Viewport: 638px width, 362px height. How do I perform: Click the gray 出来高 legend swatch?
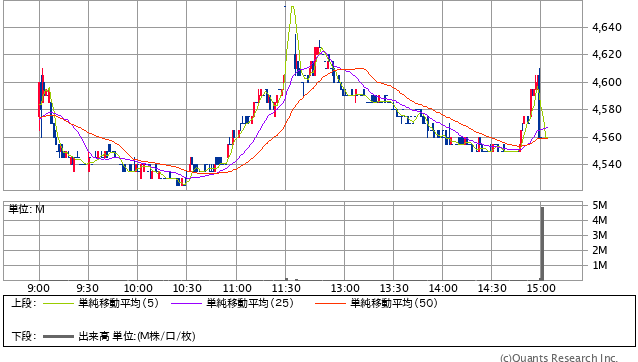(x=59, y=336)
